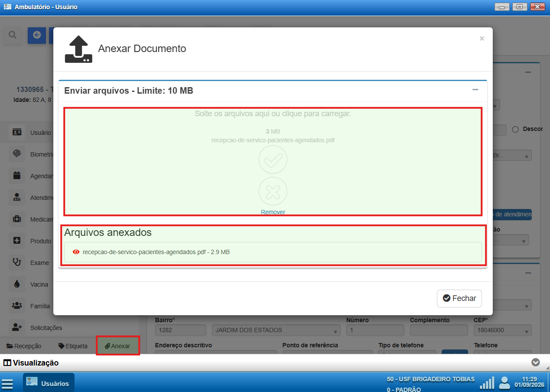The image size is (550, 392).
Task: Open the dropdown showing "Br..." behind the dialog
Action: click(x=513, y=156)
